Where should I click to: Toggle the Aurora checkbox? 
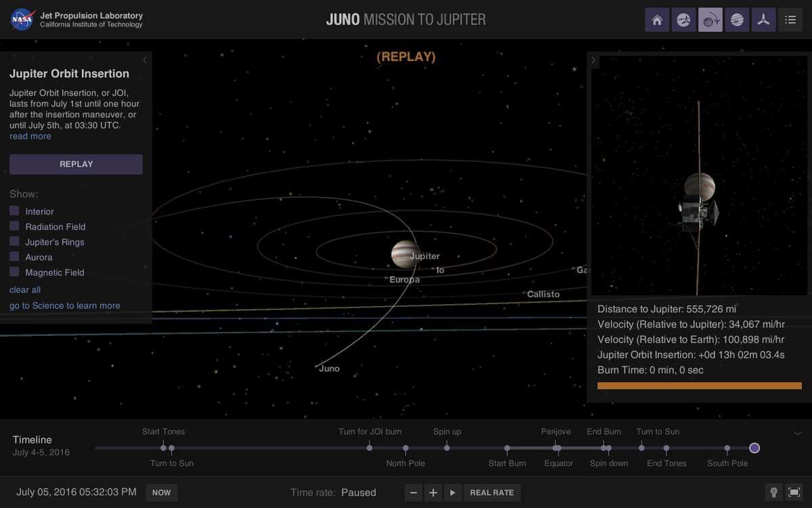[14, 257]
